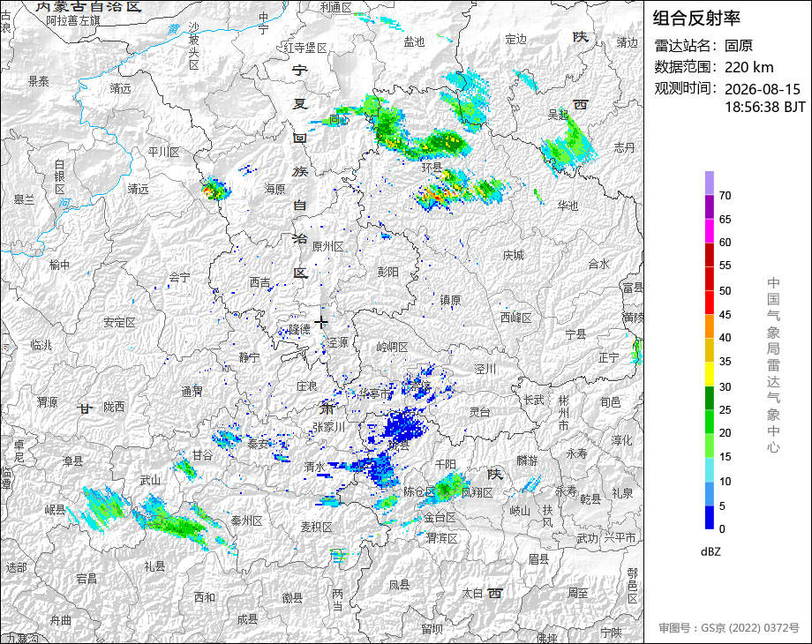Click the 审图号 GS京 (2022) 0372号 text

729,628
